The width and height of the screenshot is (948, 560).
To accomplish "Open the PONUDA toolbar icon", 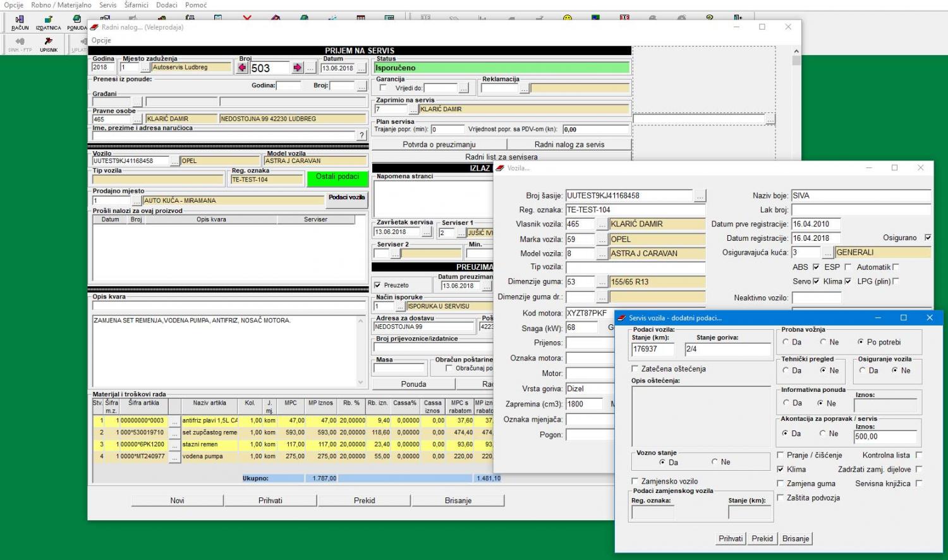I will (x=77, y=23).
